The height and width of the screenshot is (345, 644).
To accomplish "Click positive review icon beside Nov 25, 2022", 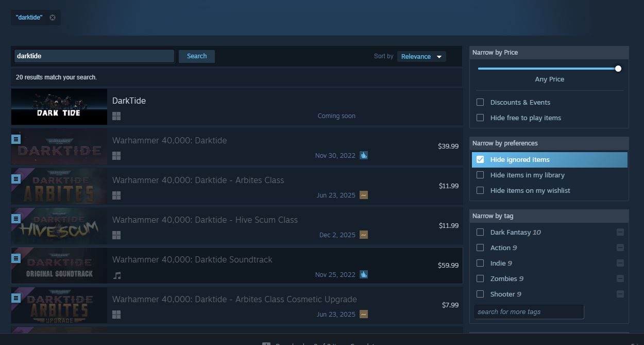I will coord(364,274).
